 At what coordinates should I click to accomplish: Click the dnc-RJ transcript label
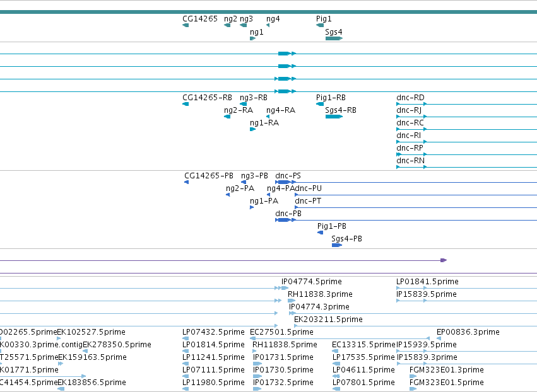tap(409, 110)
